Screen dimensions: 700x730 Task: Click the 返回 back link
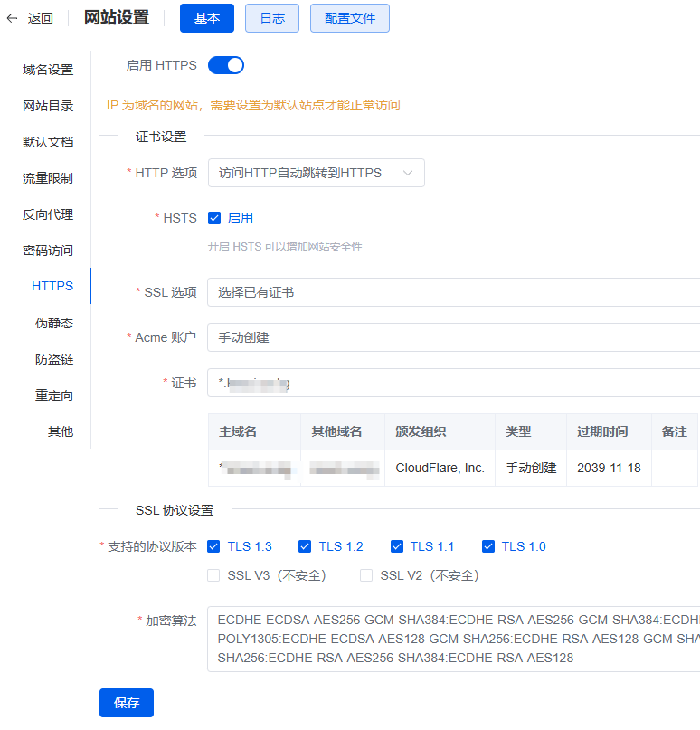[x=41, y=18]
